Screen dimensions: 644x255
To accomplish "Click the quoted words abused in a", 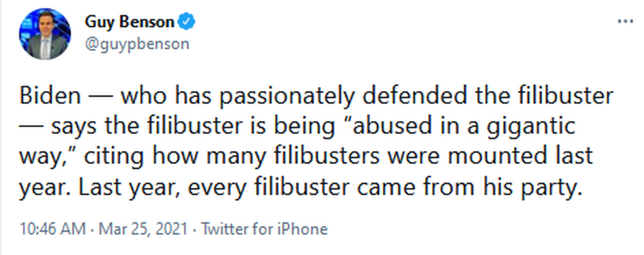I will 415,126.
